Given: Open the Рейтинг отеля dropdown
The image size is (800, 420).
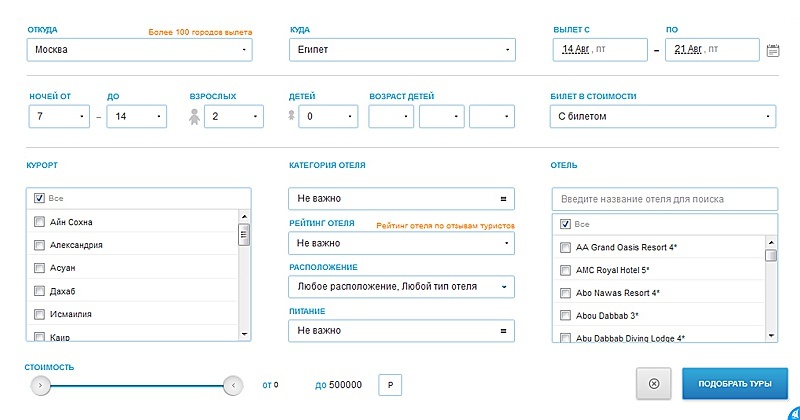Looking at the screenshot, I should coord(402,243).
